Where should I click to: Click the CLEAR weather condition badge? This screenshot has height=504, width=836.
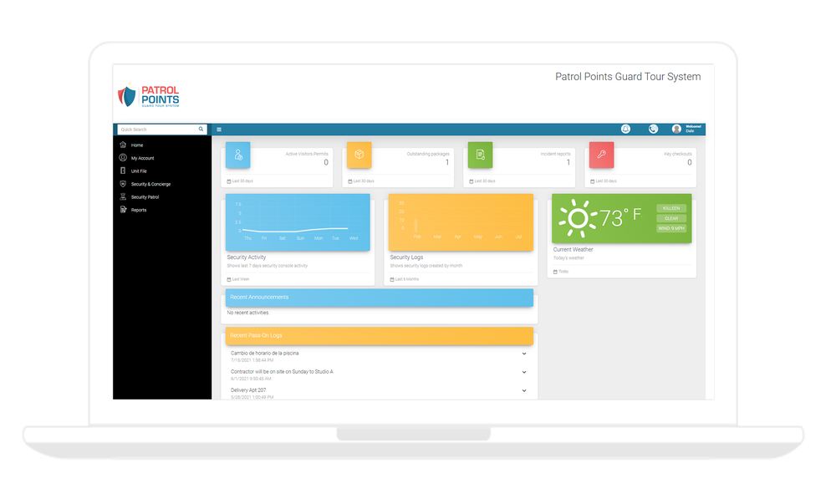(x=671, y=218)
